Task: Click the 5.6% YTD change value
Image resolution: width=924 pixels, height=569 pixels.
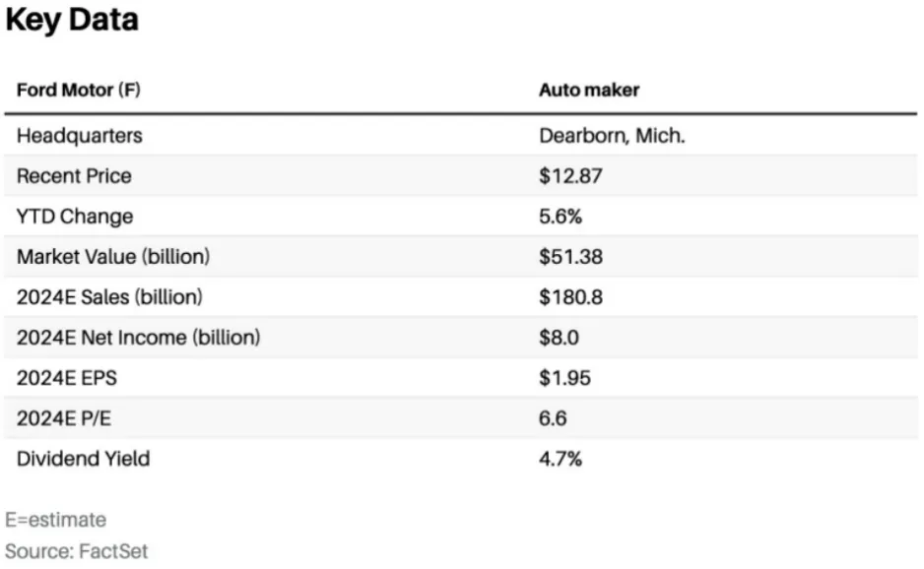Action: tap(560, 217)
